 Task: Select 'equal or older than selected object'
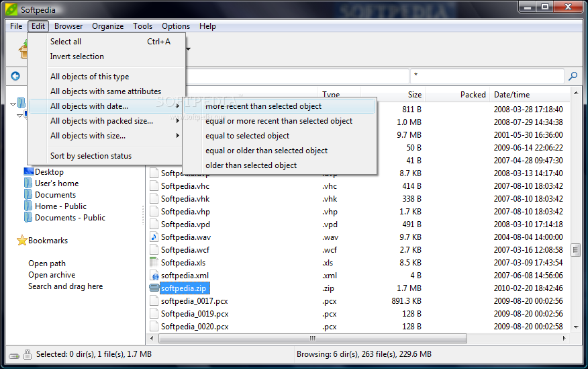(279, 151)
